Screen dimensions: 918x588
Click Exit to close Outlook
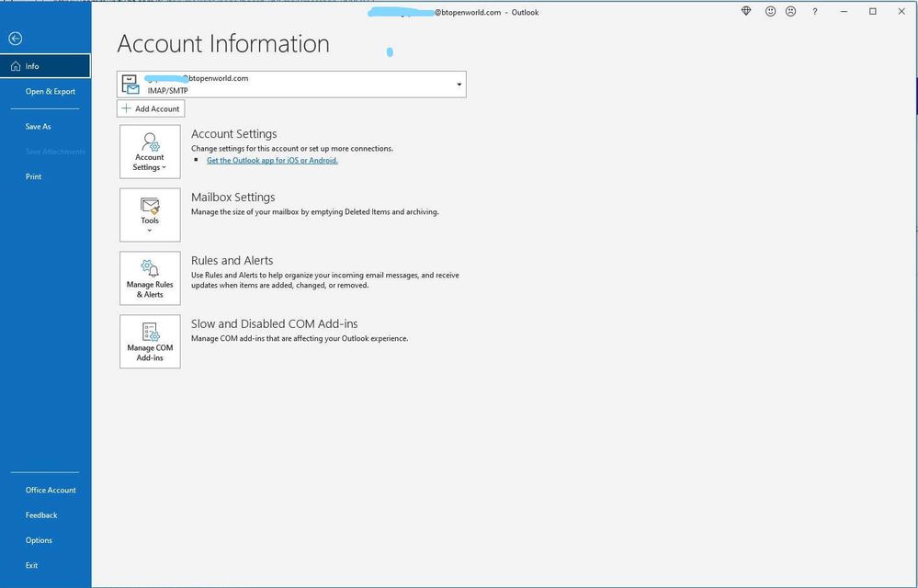pos(32,565)
